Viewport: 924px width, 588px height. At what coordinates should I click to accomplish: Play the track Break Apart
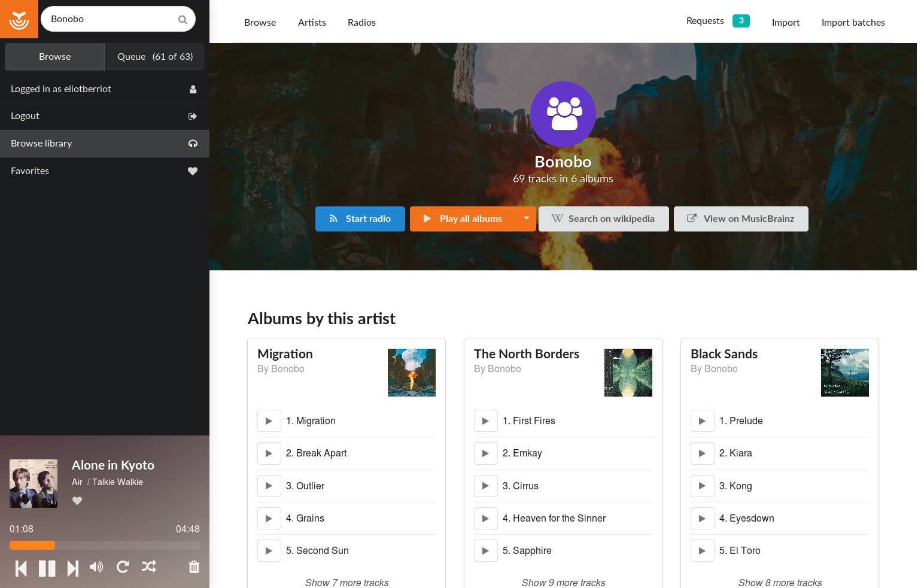pyautogui.click(x=269, y=453)
